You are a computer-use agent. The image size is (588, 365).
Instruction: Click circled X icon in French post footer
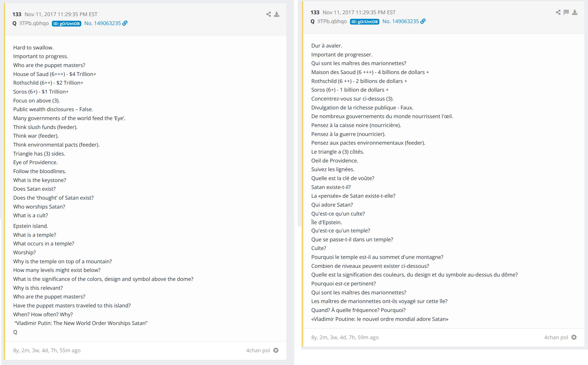[574, 337]
